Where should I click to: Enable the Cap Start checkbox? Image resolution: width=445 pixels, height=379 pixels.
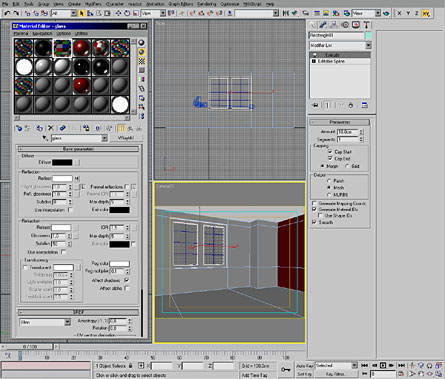tap(330, 152)
